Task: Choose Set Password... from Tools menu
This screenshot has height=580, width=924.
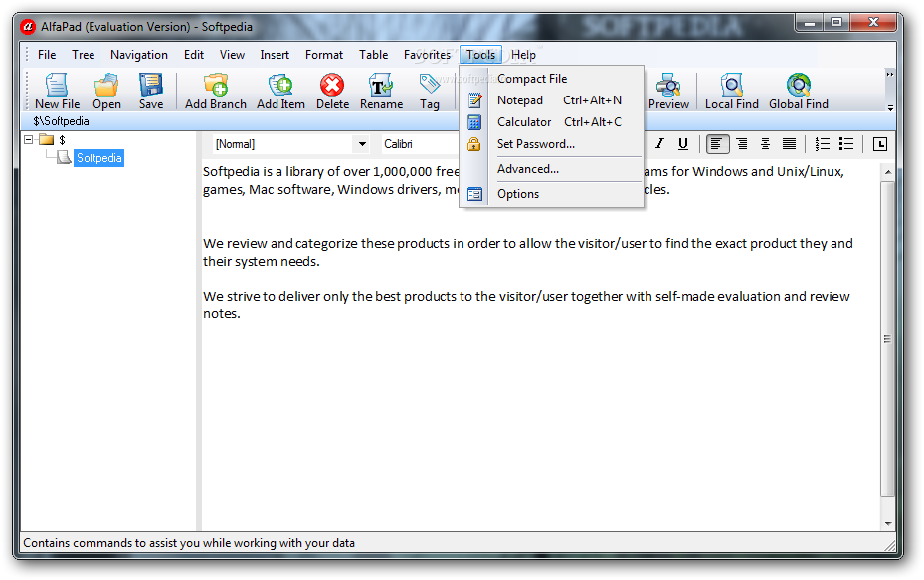Action: point(551,144)
